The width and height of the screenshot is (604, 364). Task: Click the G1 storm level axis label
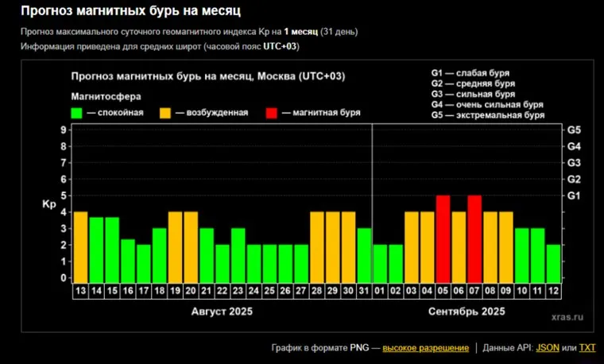coord(574,196)
